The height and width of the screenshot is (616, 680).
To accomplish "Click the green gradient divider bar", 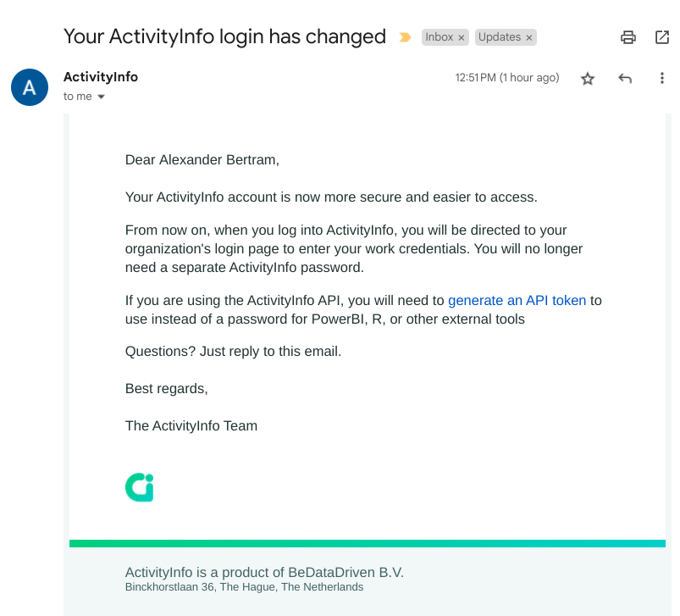I will (368, 544).
